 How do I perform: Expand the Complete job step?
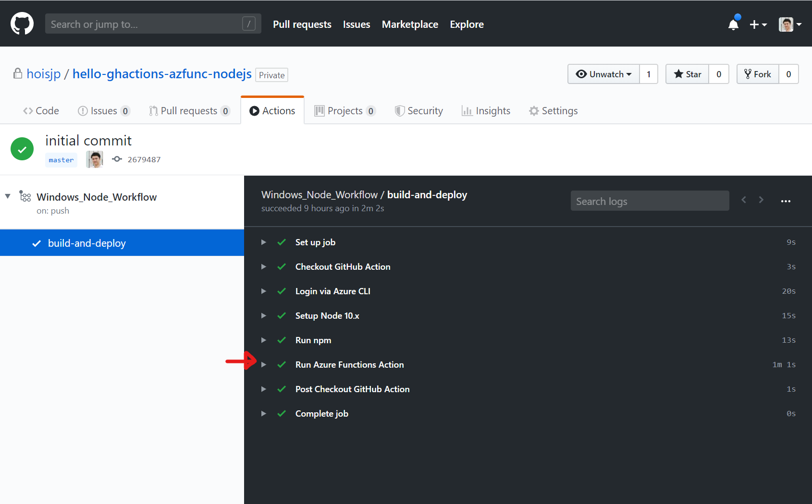[263, 414]
